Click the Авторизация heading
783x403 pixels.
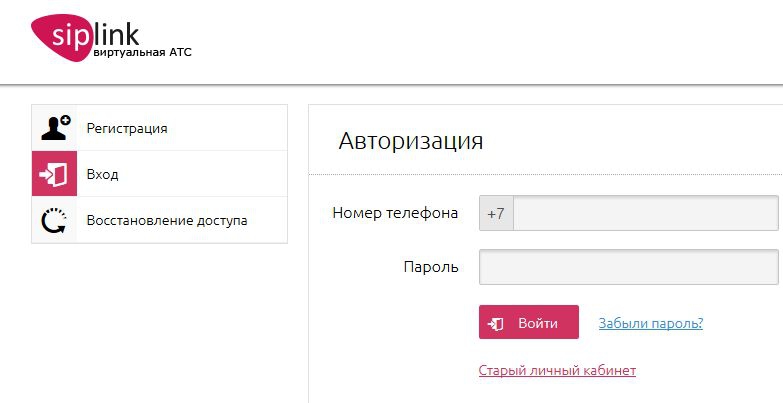coord(410,140)
